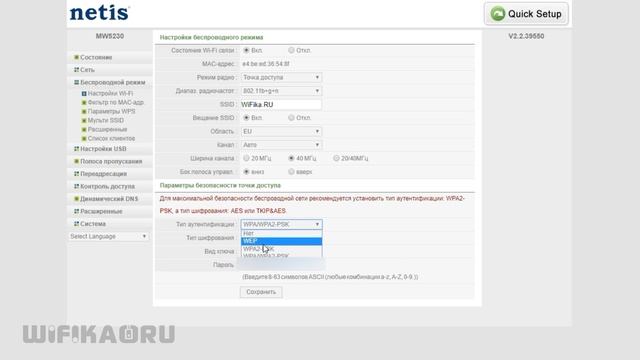Open the Система section
The width and height of the screenshot is (640, 360).
tap(93, 224)
